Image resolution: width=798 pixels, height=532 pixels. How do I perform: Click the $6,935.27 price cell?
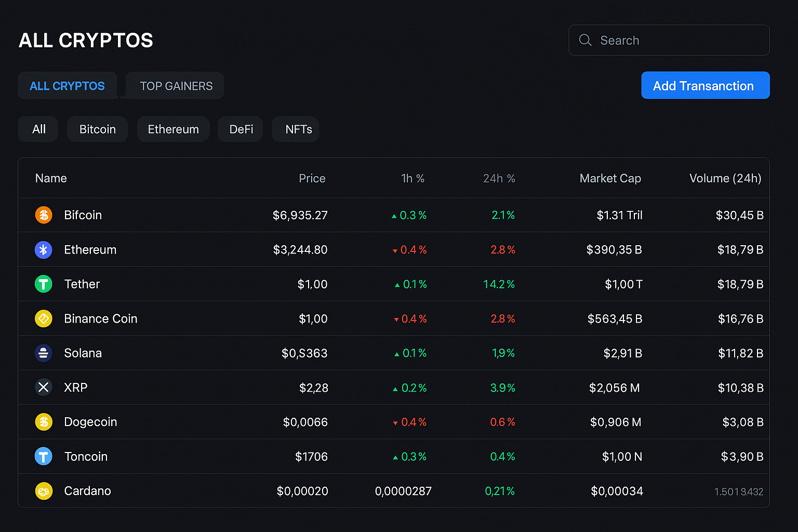(x=300, y=215)
